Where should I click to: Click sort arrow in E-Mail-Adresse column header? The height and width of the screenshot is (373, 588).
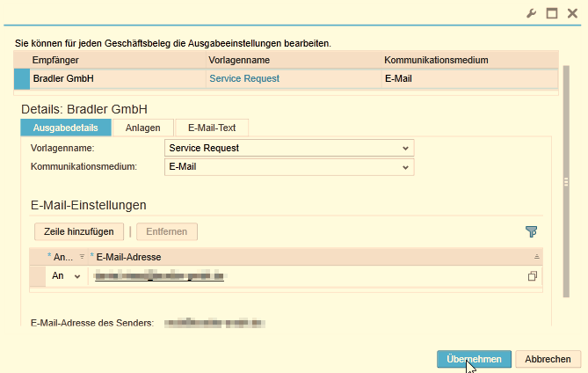click(x=536, y=256)
